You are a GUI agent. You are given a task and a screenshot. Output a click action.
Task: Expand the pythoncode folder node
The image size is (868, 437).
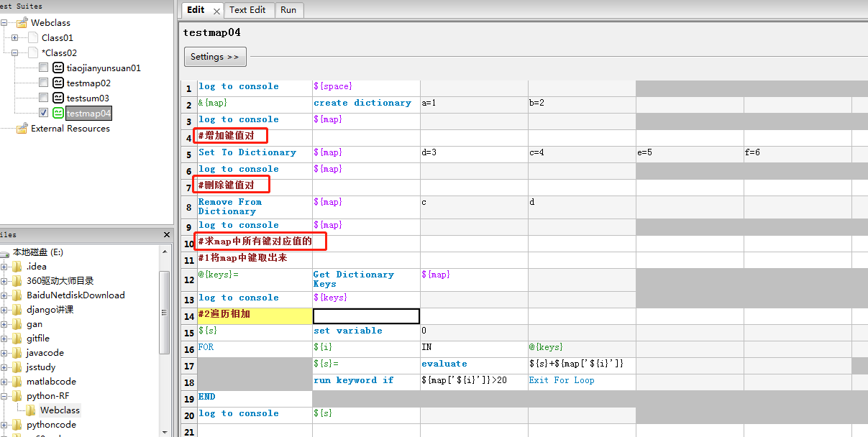tap(4, 425)
